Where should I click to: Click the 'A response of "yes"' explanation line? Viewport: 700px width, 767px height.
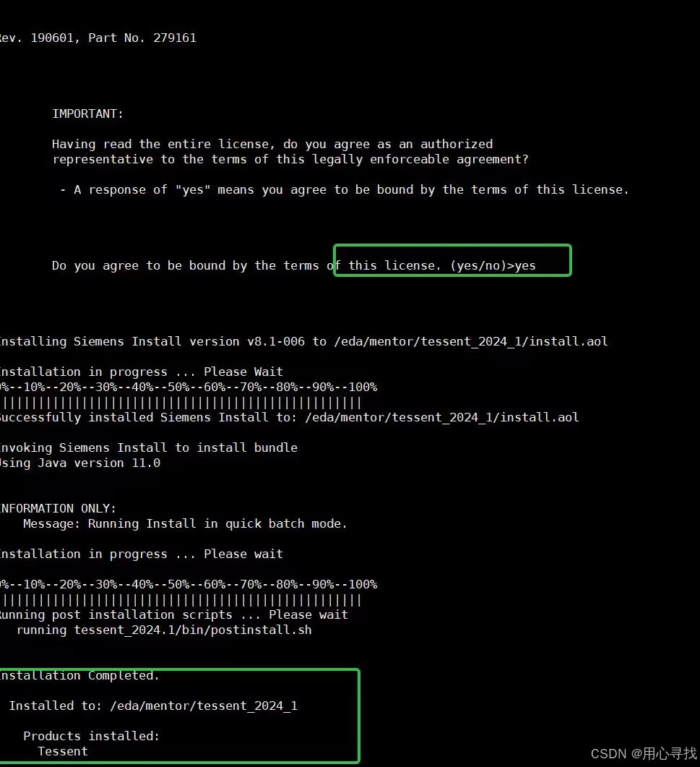click(x=344, y=190)
